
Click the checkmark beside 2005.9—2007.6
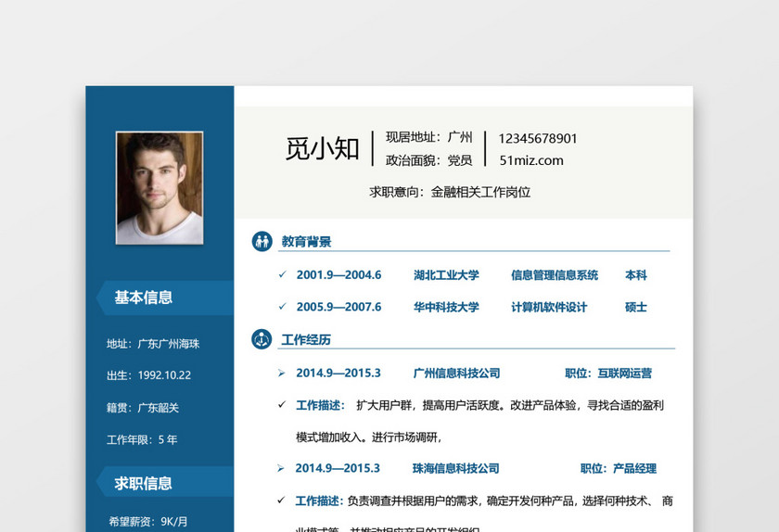point(282,306)
